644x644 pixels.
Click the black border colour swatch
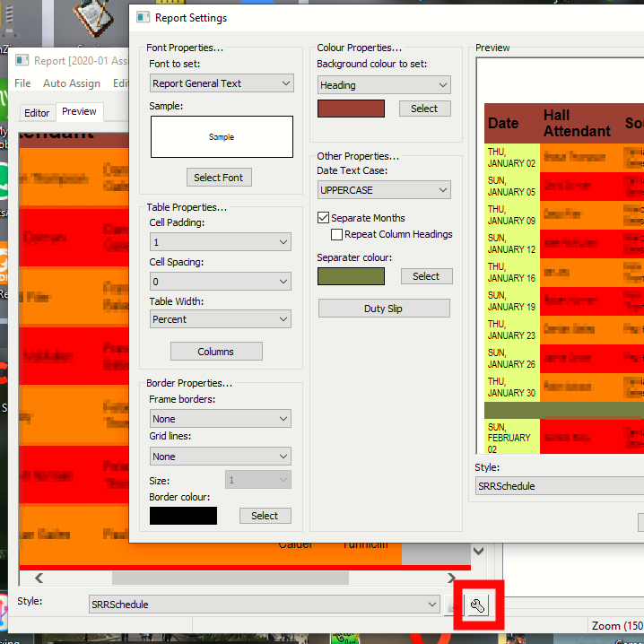click(183, 516)
